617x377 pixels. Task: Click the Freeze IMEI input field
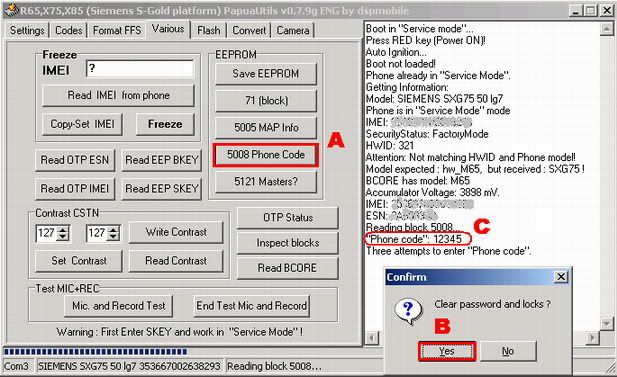[140, 69]
